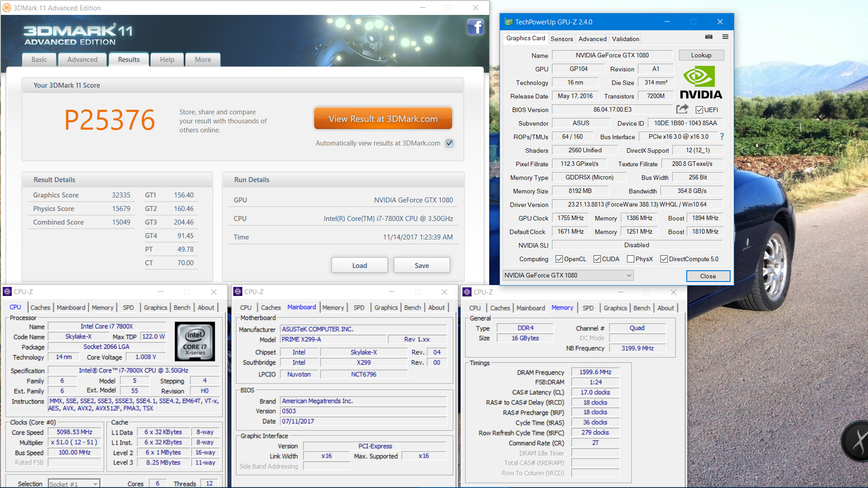Click the NB Frequency value 3199.9 MHz
The height and width of the screenshot is (488, 868).
(x=637, y=348)
